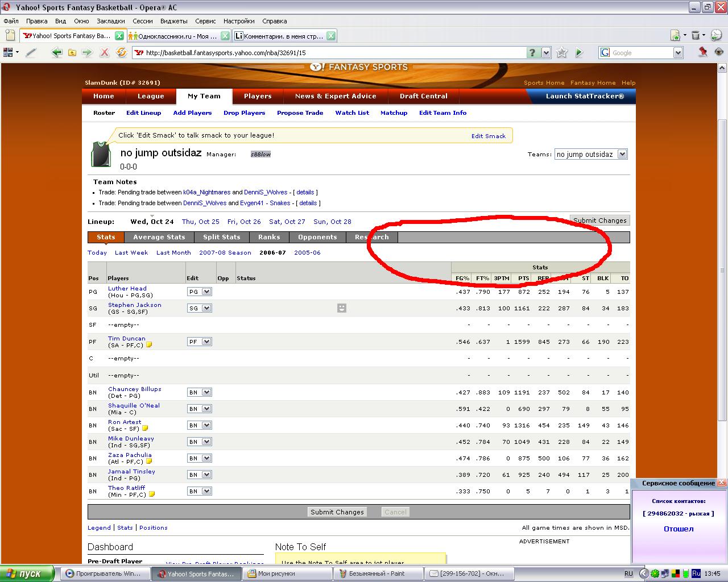728x582 pixels.
Task: Open the Файл menu
Action: coord(11,21)
